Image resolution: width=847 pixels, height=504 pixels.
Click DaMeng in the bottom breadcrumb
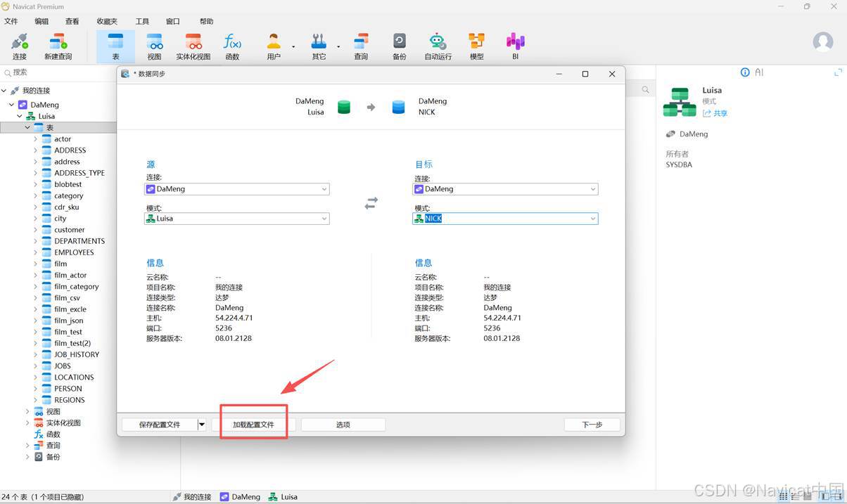point(240,497)
